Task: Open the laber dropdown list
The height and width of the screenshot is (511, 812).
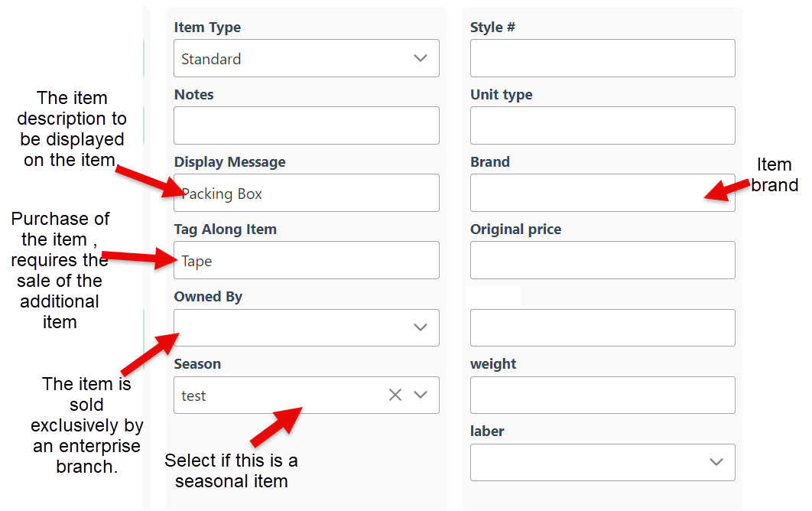Action: click(602, 463)
